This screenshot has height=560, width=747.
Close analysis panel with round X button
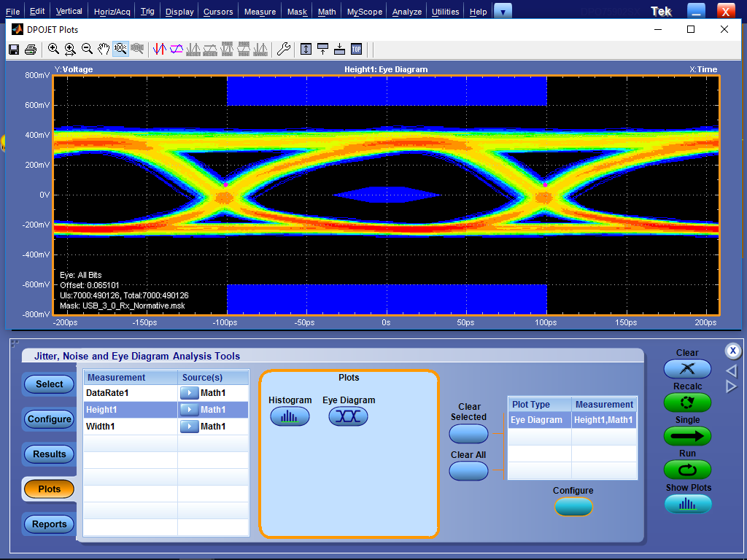tap(732, 351)
